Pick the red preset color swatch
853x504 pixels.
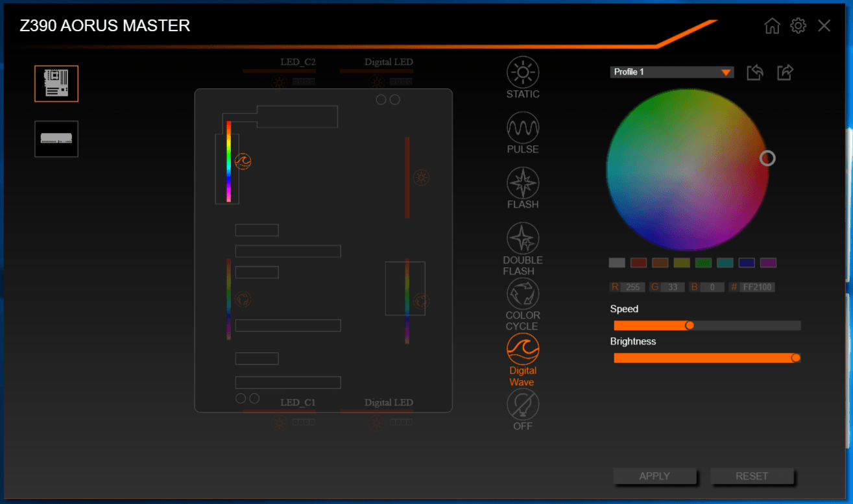point(639,263)
